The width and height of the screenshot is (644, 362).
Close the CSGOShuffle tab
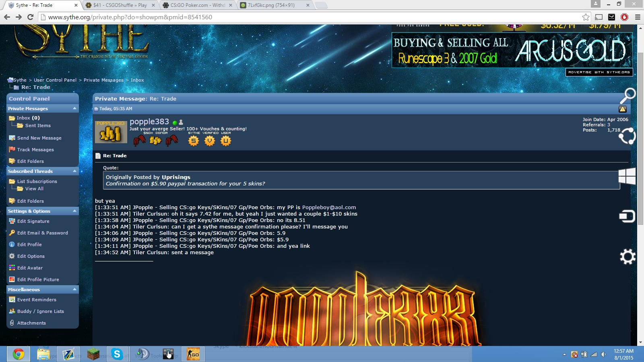(153, 5)
